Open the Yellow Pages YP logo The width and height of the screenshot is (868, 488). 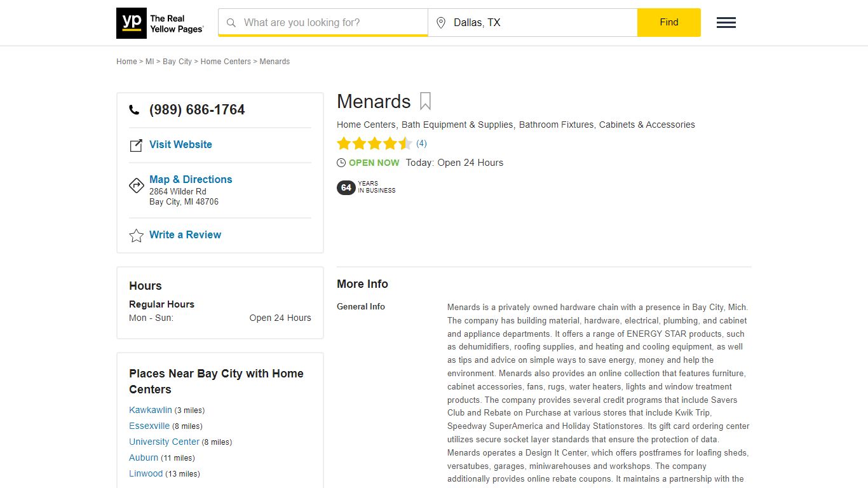click(x=160, y=23)
